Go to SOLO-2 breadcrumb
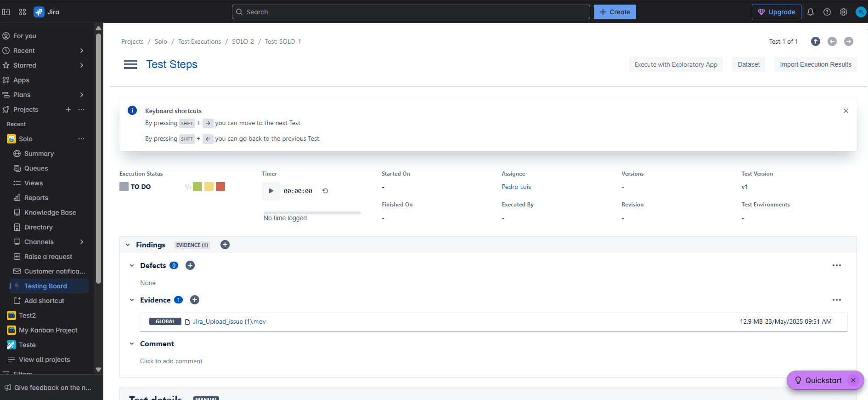 [243, 41]
